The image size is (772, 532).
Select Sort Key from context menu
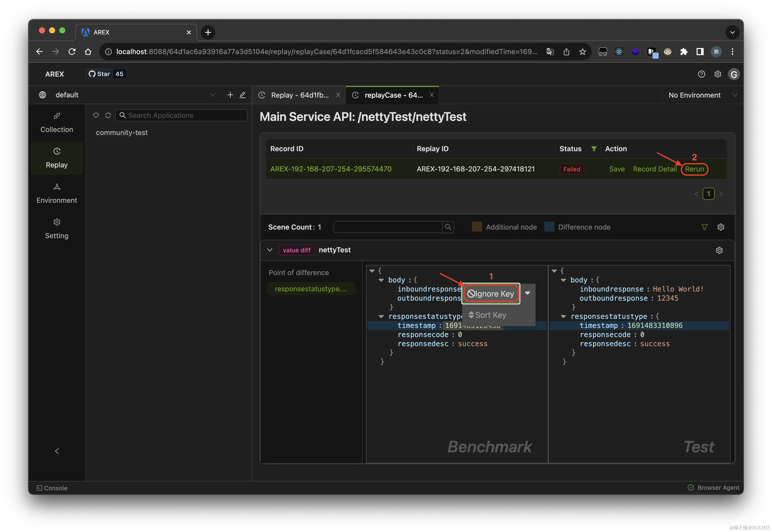coord(488,315)
